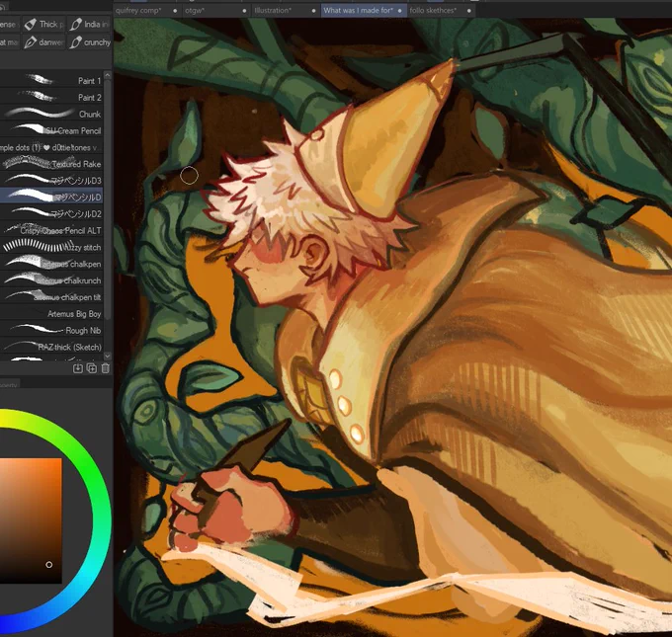Select the artemus chalkrunch brush
The image size is (672, 637).
point(51,280)
